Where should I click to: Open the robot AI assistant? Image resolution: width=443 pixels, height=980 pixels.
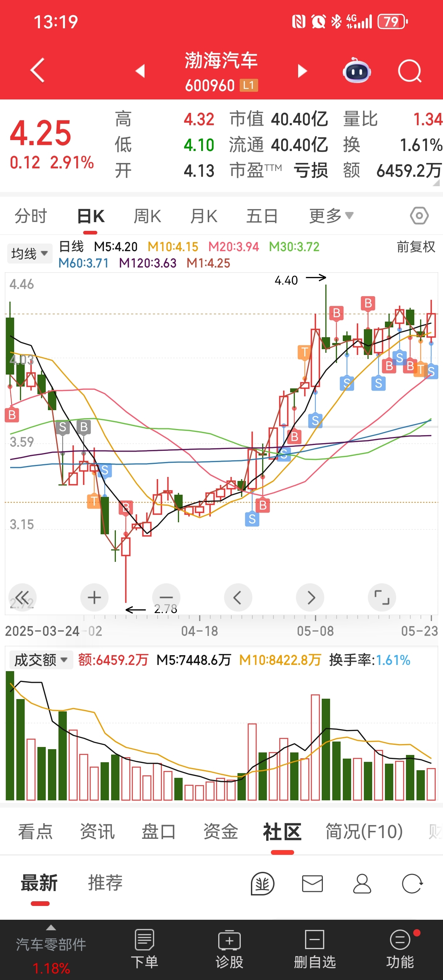point(357,70)
